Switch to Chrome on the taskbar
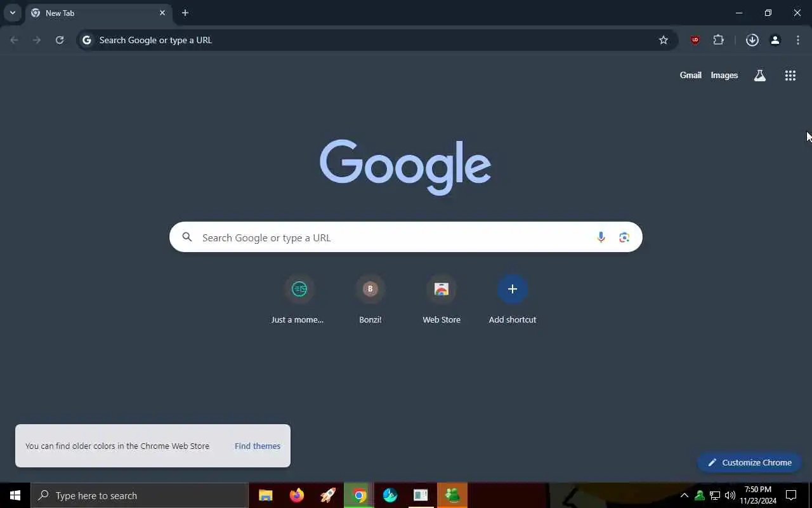 point(359,495)
